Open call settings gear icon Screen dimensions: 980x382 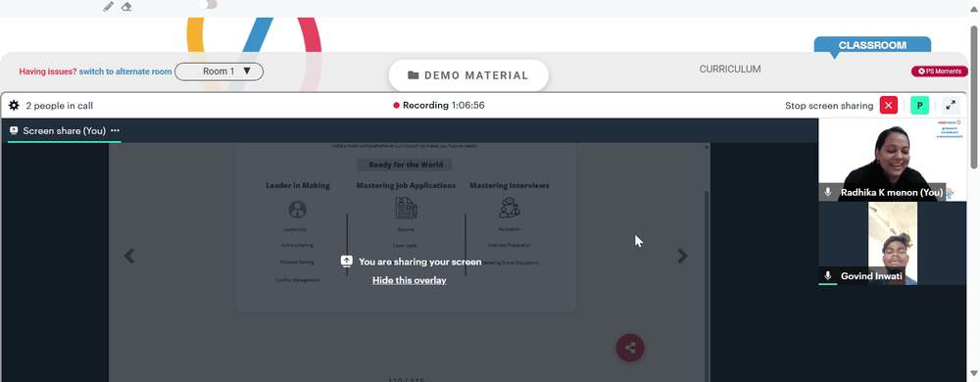coord(14,106)
